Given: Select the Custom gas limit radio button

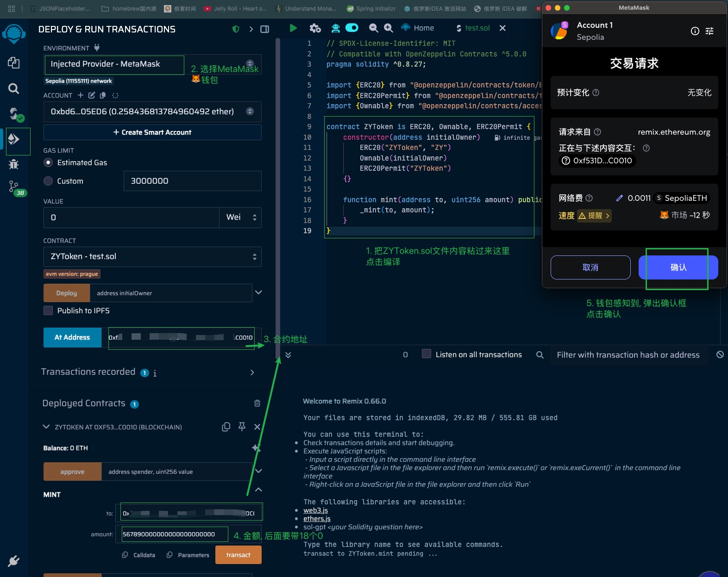Looking at the screenshot, I should [x=48, y=181].
